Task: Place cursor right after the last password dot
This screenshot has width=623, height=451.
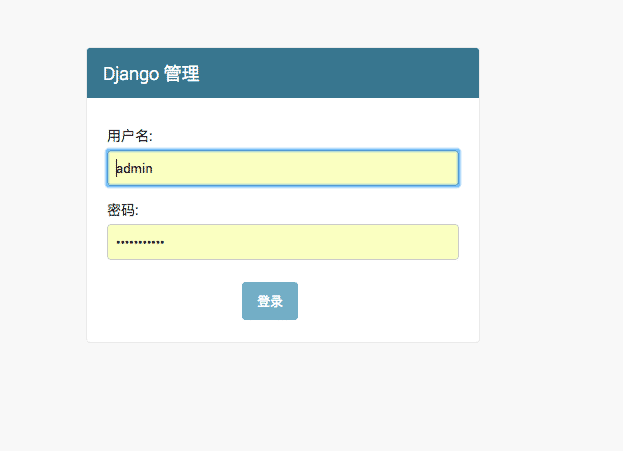Action: point(166,243)
